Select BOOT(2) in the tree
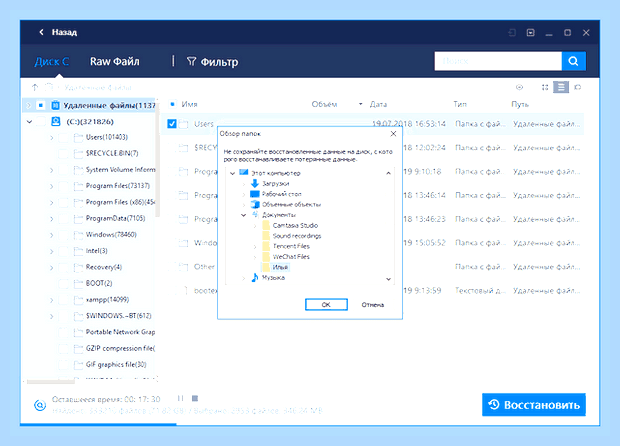620x446 pixels. point(99,283)
